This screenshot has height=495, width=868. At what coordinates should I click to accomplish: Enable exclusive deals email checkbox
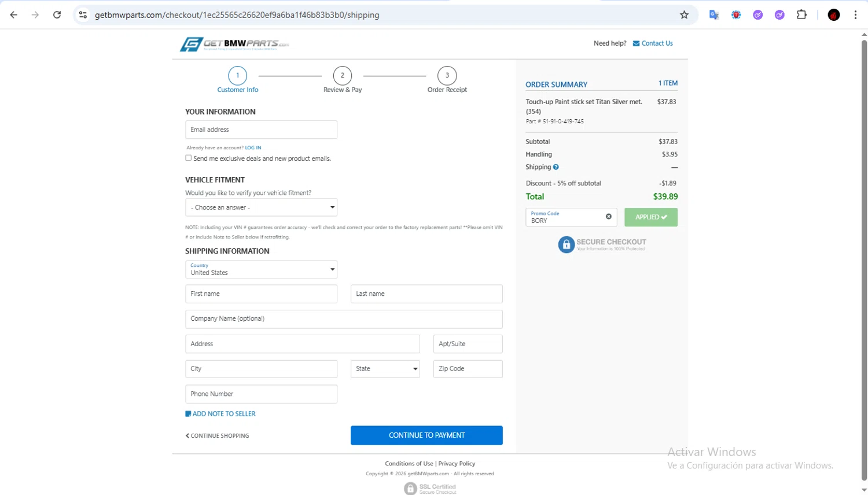[x=189, y=158]
